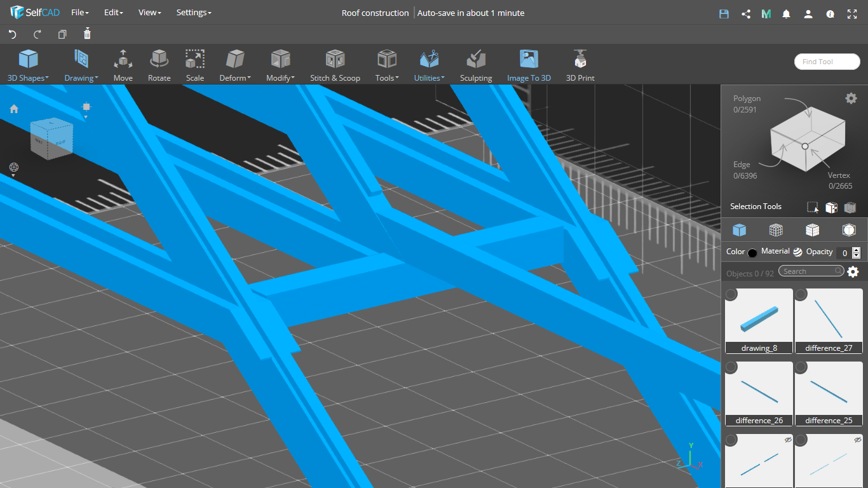Click the Share icon

tap(746, 13)
